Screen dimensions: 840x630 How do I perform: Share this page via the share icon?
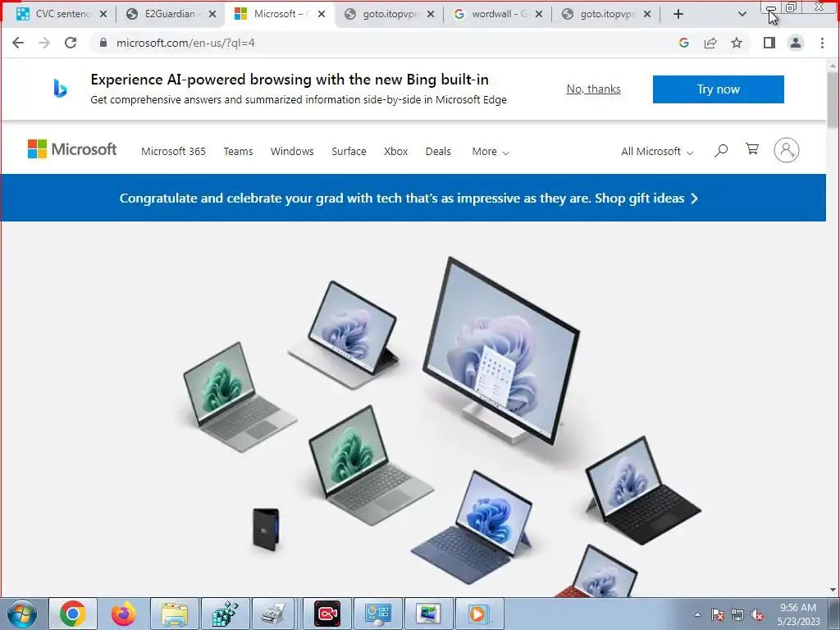(x=710, y=43)
